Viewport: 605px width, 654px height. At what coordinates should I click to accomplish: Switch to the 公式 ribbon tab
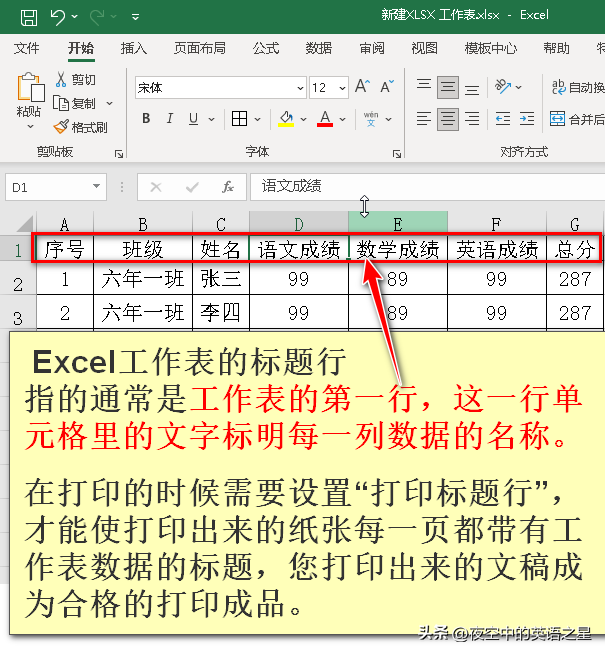point(266,48)
